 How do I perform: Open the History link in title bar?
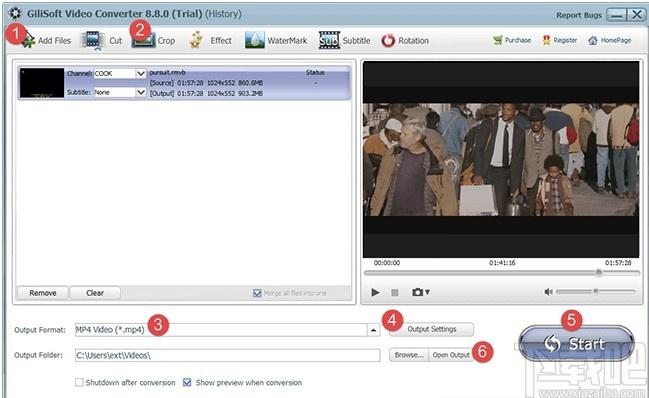tap(223, 14)
